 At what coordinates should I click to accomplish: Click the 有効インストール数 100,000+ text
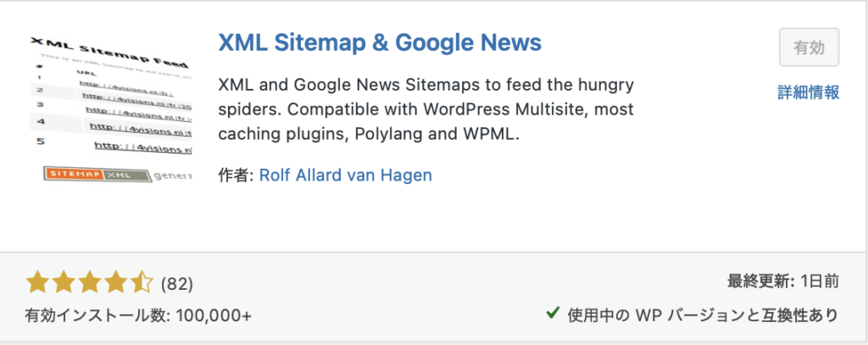138,314
